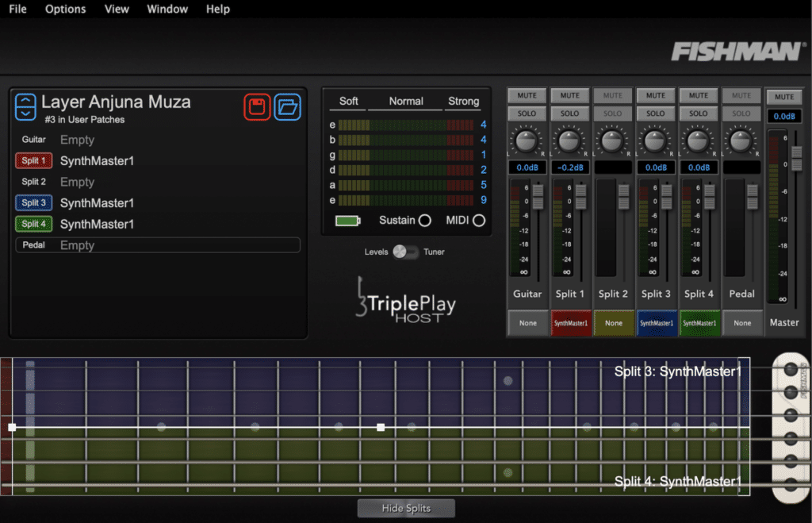Open the yellow Split 2 None slot

[614, 323]
